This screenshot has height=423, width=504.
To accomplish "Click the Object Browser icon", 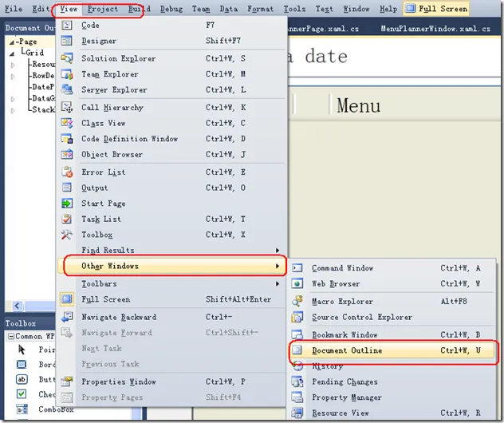I will tap(67, 154).
